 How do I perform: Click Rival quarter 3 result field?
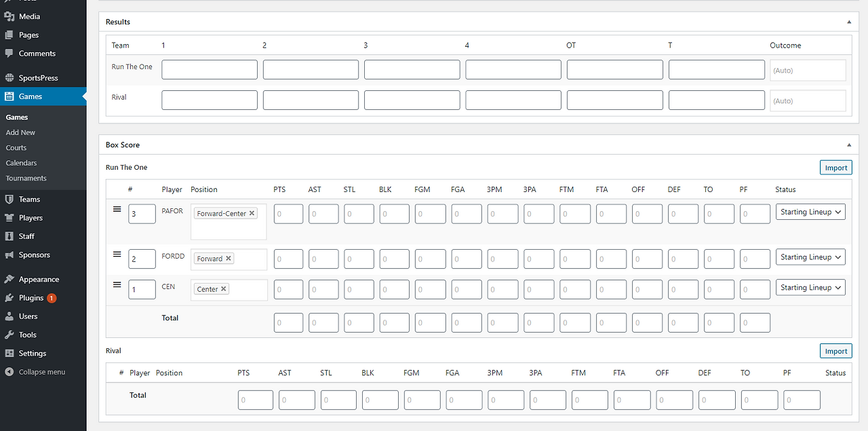[412, 100]
